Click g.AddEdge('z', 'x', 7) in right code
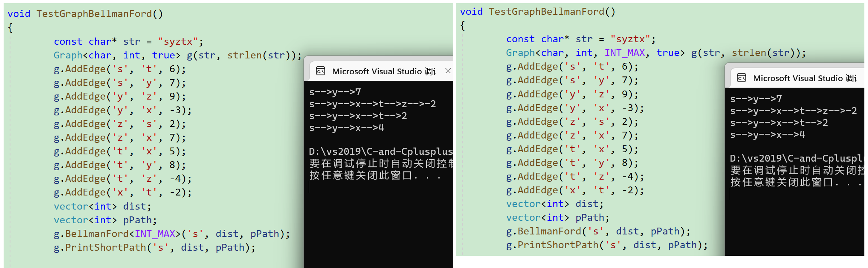The image size is (868, 268). click(x=572, y=135)
